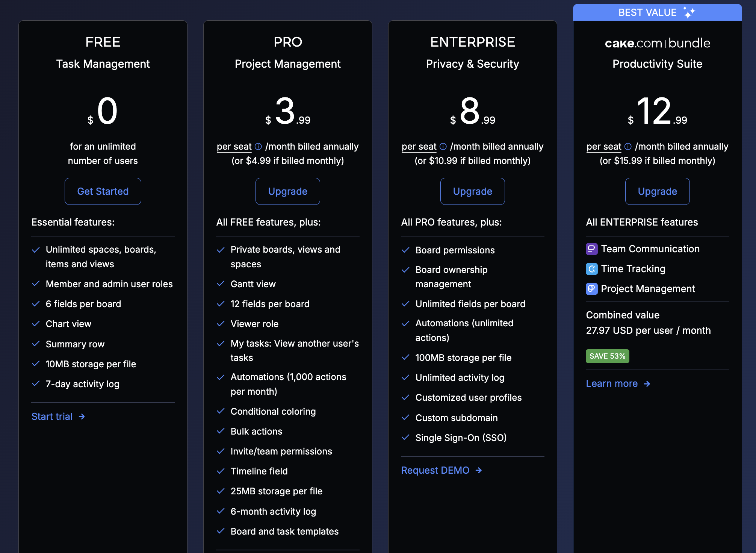This screenshot has height=553, width=756.
Task: Click the cake.com bundle logo
Action: (657, 43)
